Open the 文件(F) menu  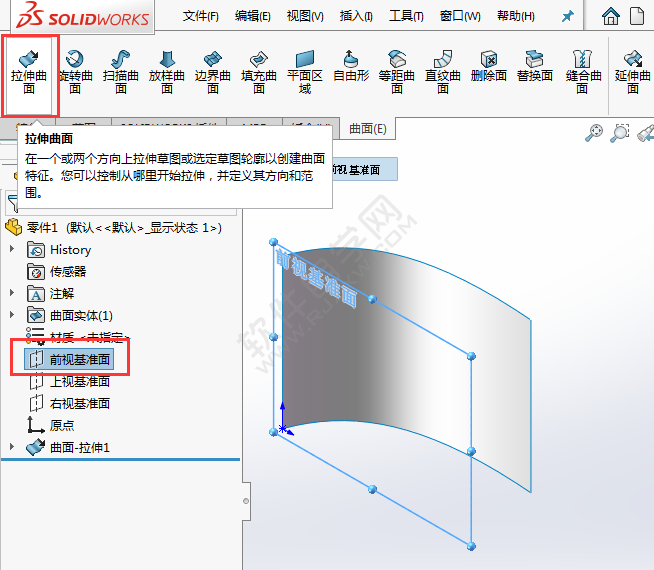201,16
